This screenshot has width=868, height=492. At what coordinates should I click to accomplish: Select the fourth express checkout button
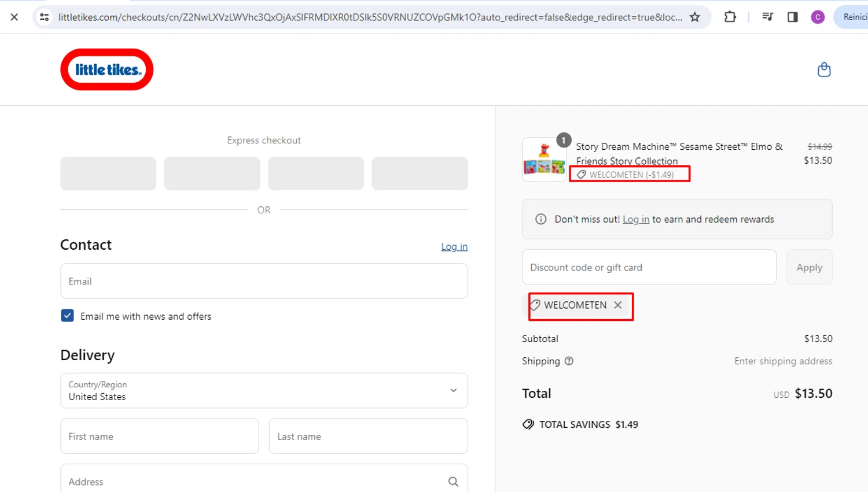(420, 173)
